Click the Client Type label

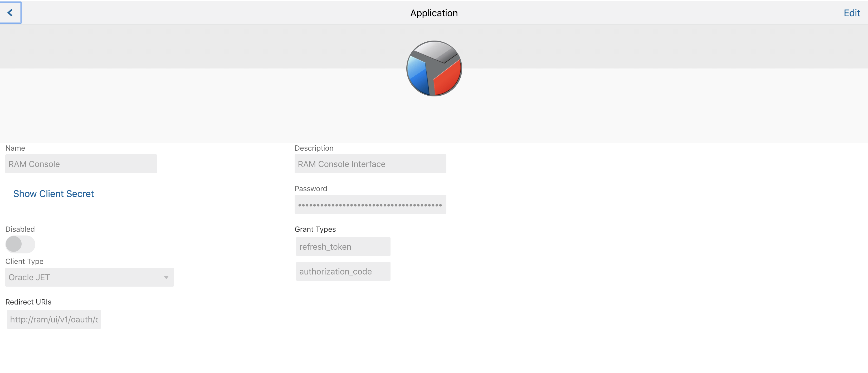click(24, 262)
